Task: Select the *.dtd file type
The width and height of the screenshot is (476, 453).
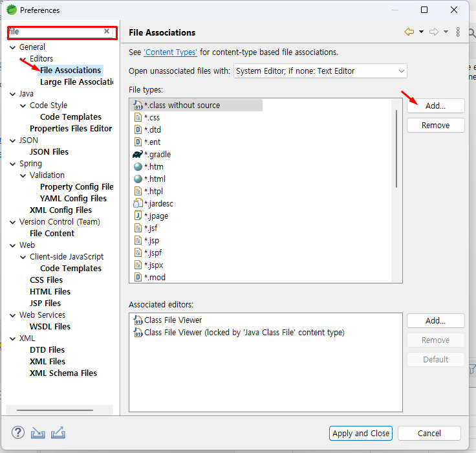Action: point(147,129)
